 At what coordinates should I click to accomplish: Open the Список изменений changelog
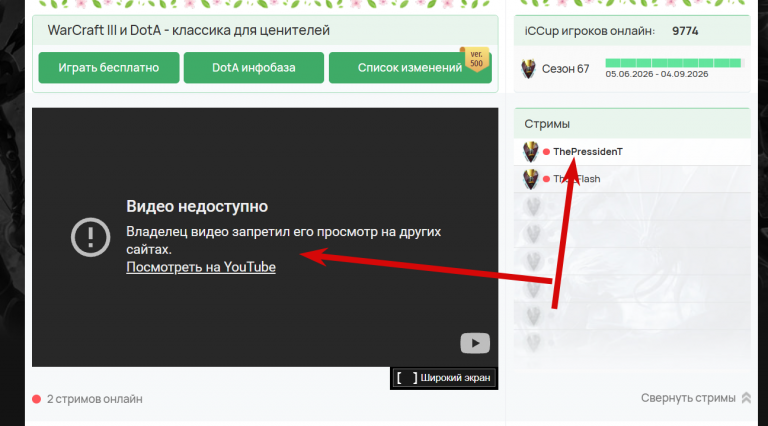click(x=410, y=68)
